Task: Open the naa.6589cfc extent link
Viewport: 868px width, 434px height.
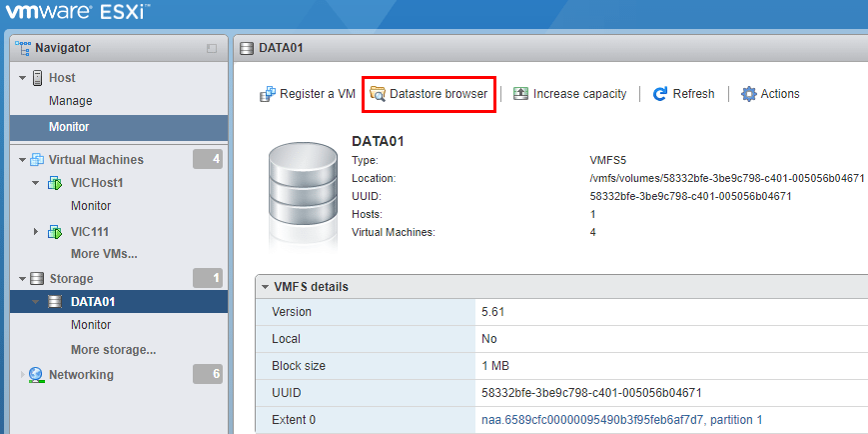Action: [x=622, y=420]
